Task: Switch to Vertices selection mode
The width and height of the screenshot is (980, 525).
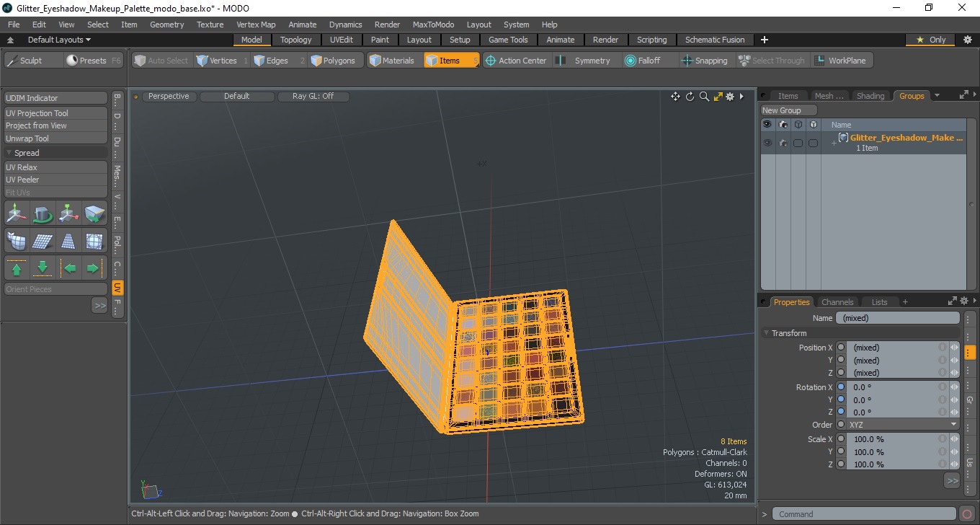Action: 222,61
